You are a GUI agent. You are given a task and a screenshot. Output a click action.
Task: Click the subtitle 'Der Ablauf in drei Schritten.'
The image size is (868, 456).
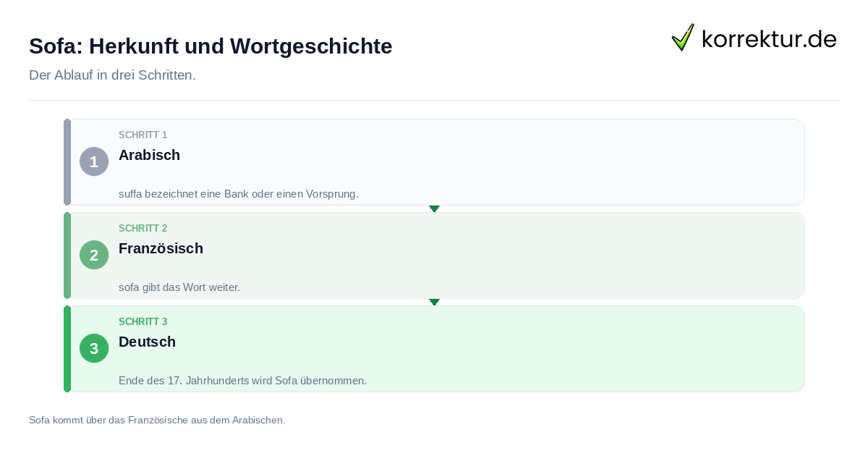pos(112,75)
